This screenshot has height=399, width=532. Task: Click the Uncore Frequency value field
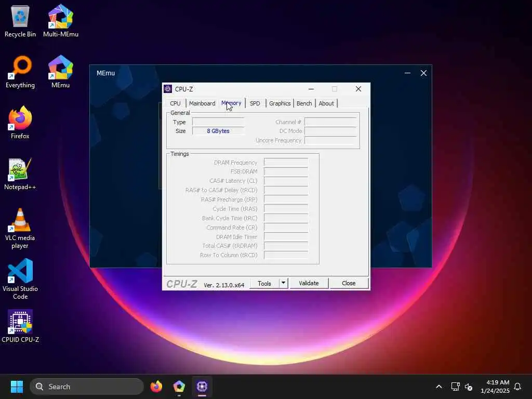point(330,140)
